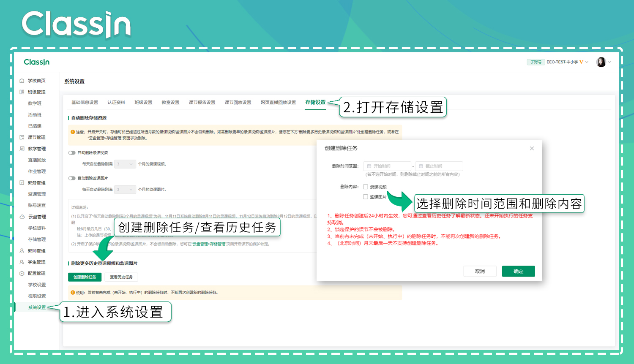
Task: Switch to the 班级设置 tab
Action: 143,103
